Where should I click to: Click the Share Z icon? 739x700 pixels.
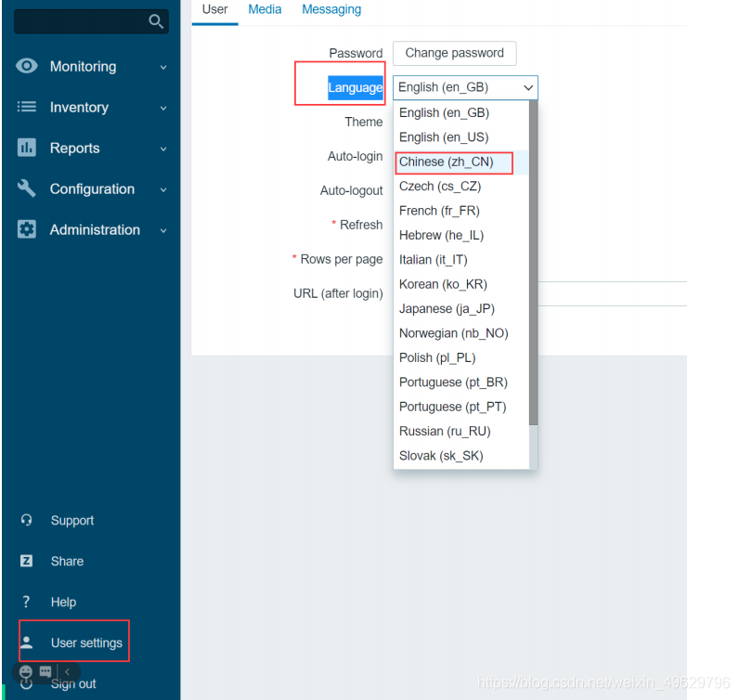point(26,561)
